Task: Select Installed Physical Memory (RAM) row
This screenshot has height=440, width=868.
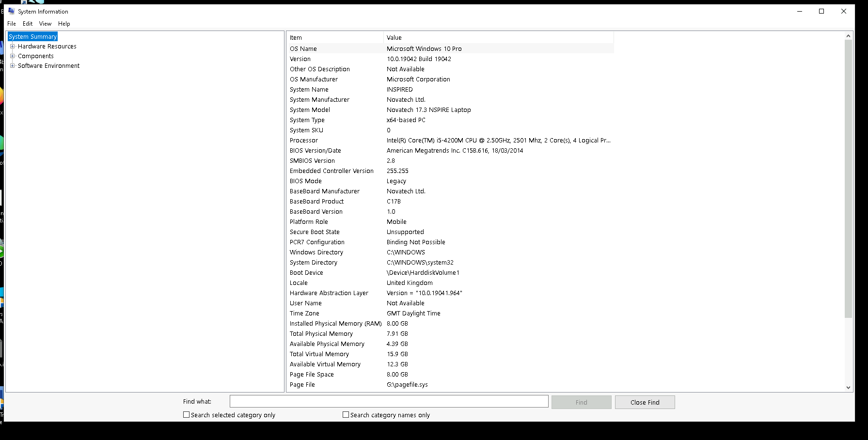Action: [450, 323]
